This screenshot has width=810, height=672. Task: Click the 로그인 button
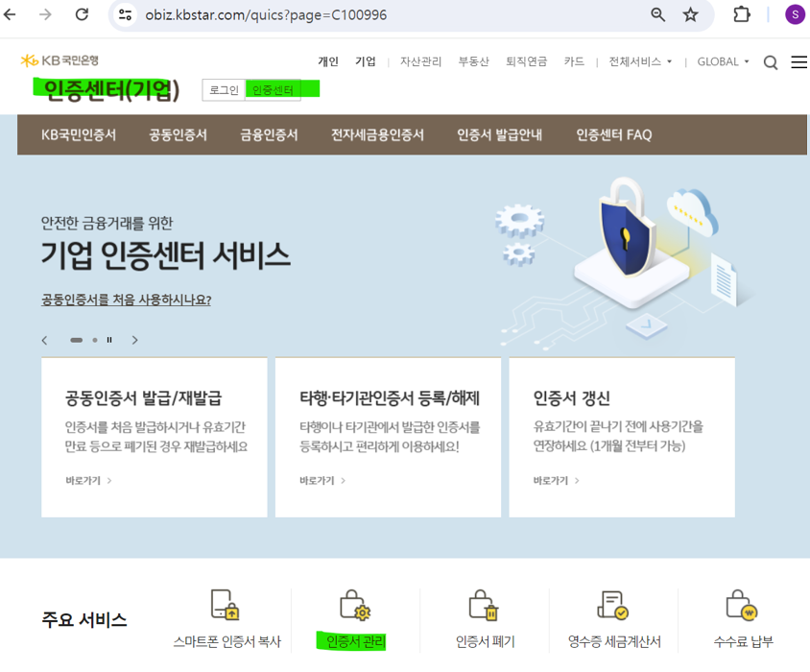[224, 90]
